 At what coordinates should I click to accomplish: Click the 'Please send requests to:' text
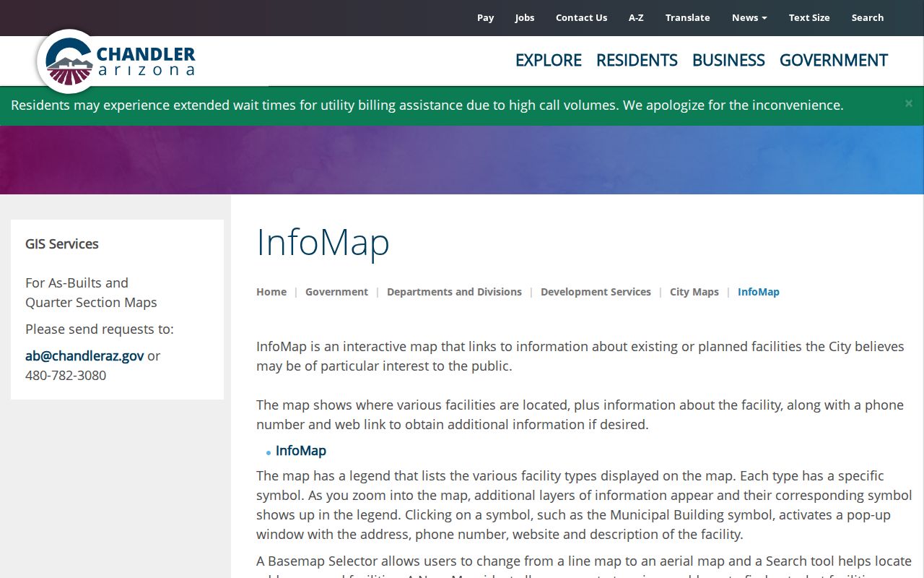(x=100, y=329)
